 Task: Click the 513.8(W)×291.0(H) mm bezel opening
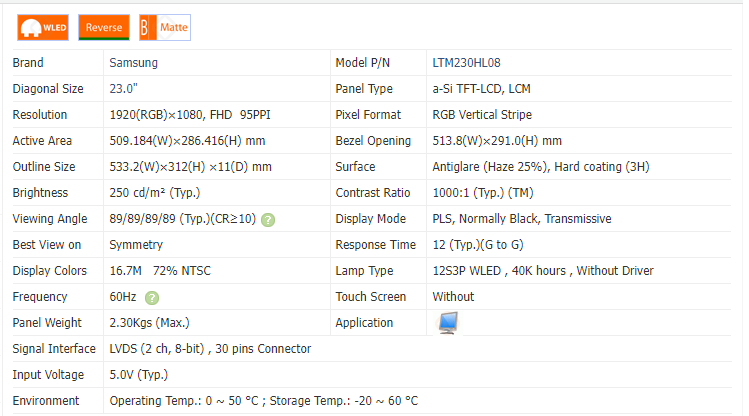click(497, 140)
